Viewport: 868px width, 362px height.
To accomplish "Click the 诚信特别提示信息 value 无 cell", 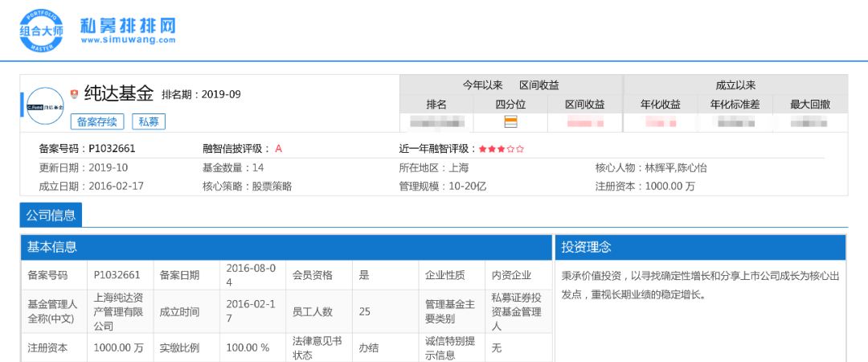I will 518,348.
